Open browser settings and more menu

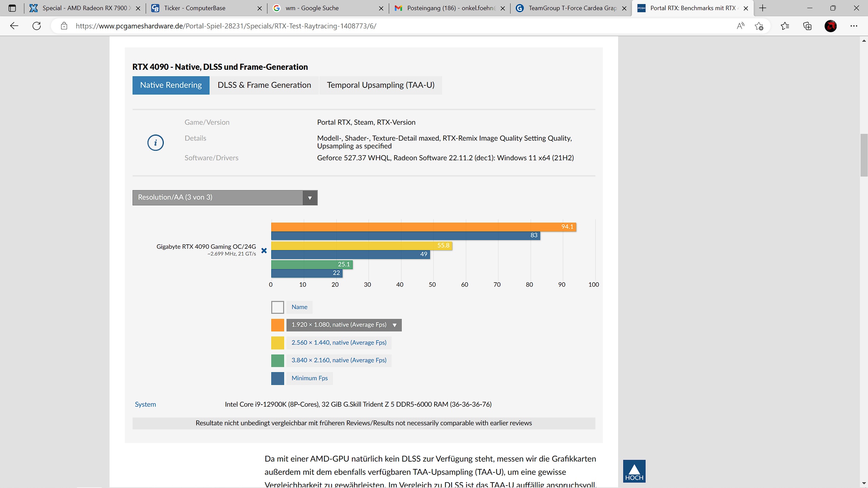point(854,26)
